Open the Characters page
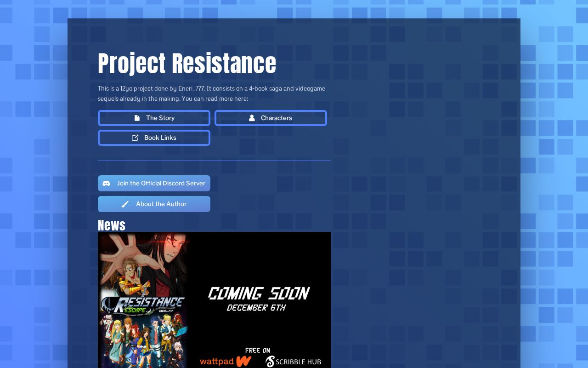This screenshot has width=588, height=368. (x=271, y=118)
